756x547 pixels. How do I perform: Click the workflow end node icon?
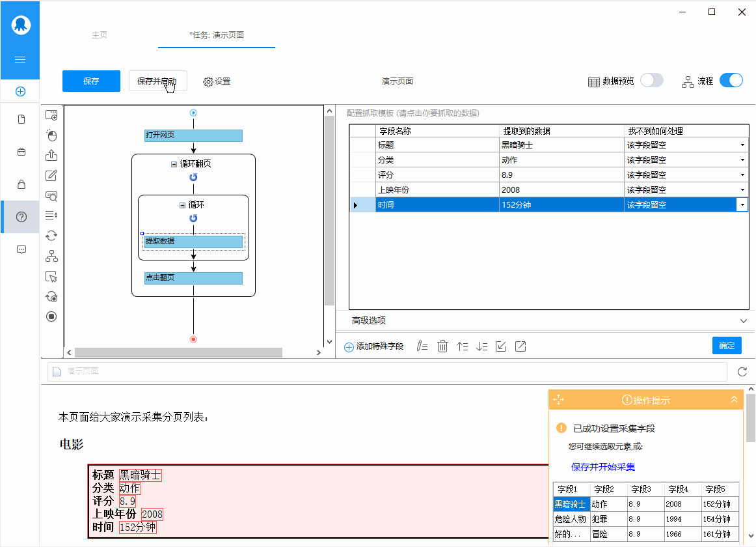[193, 339]
